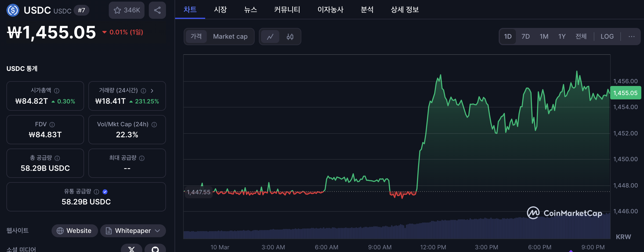644x252 pixels.
Task: Open the share icon button
Action: point(157,10)
